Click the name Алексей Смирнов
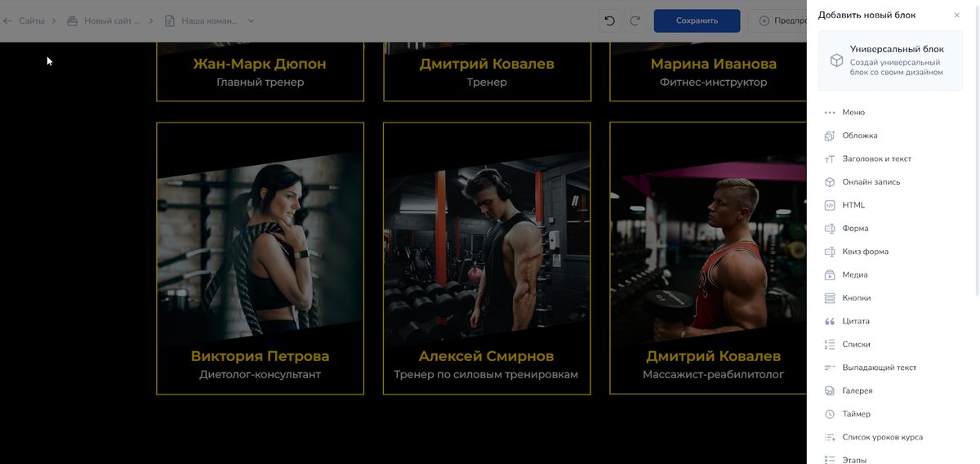 click(487, 356)
